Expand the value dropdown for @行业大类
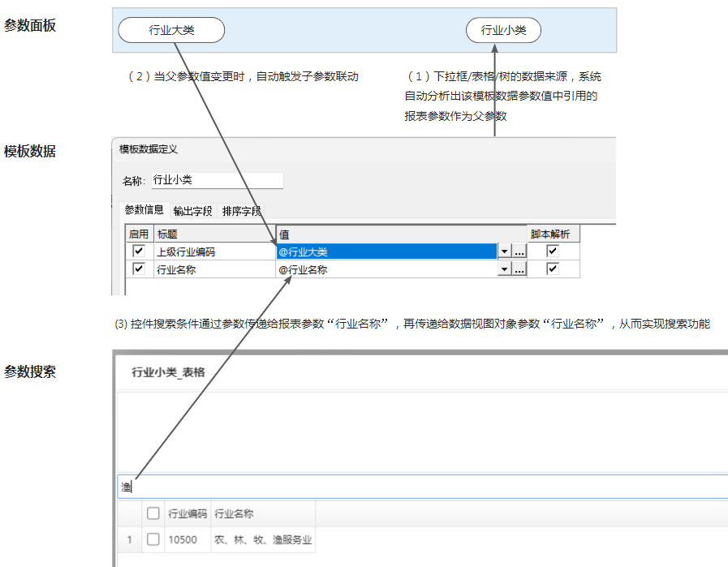728x567 pixels. click(504, 252)
